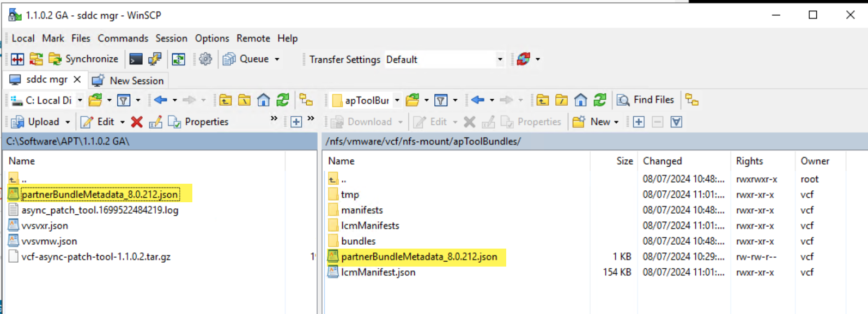Open session in PuTTY icon

click(x=155, y=59)
